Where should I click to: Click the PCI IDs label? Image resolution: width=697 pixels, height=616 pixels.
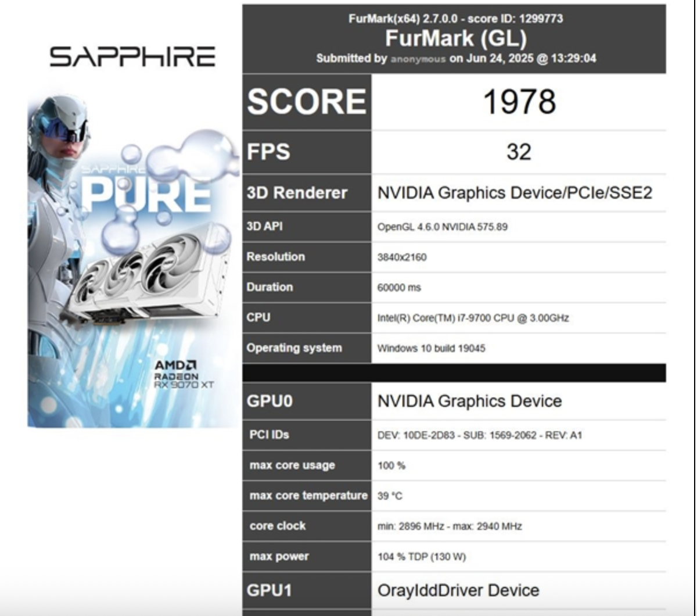(269, 435)
